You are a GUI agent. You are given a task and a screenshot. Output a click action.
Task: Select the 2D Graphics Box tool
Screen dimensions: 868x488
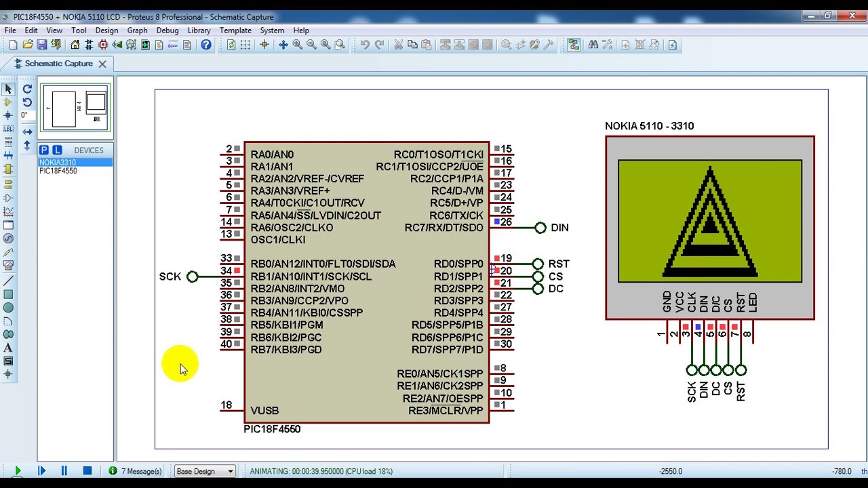click(x=8, y=295)
